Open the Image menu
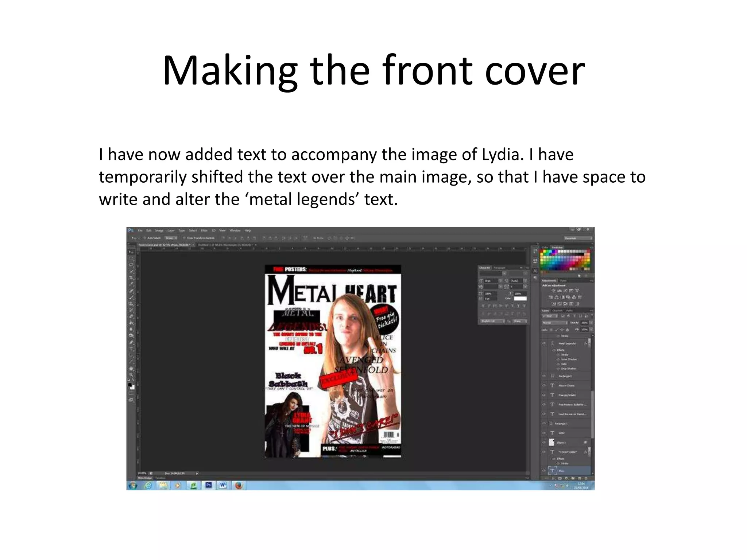The width and height of the screenshot is (747, 560). (x=159, y=230)
